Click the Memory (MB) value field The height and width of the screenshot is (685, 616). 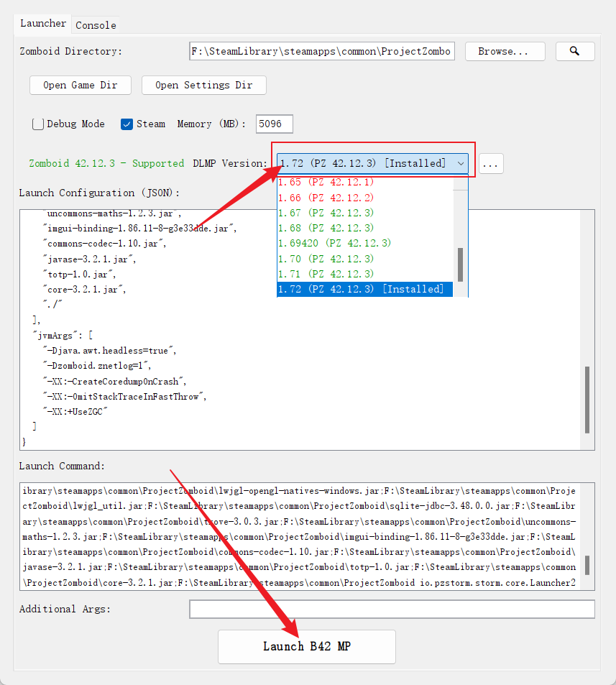pyautogui.click(x=274, y=124)
